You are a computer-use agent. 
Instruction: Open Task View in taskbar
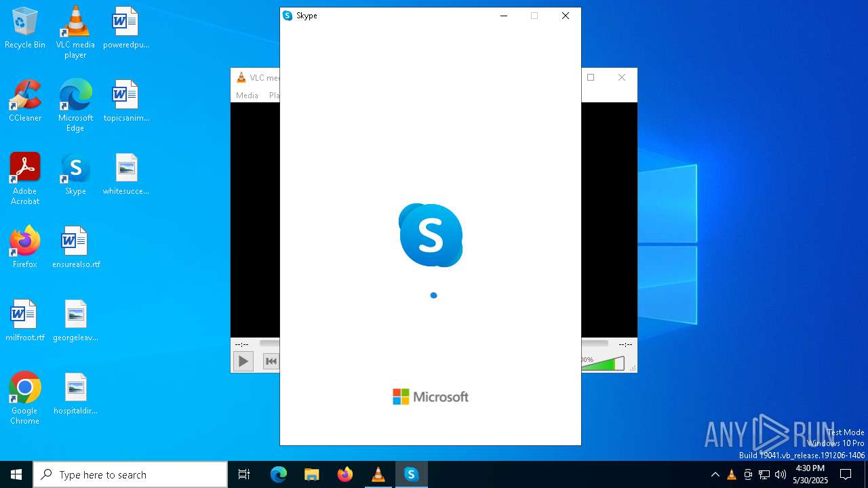coord(244,474)
